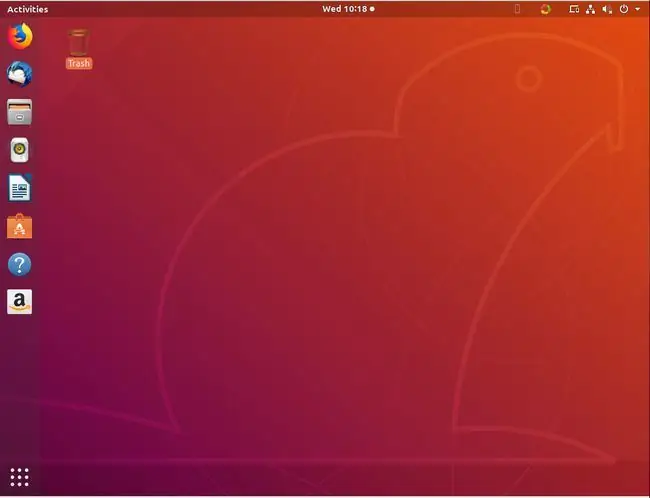The image size is (650, 498).
Task: Open wired network status icon
Action: pos(590,9)
